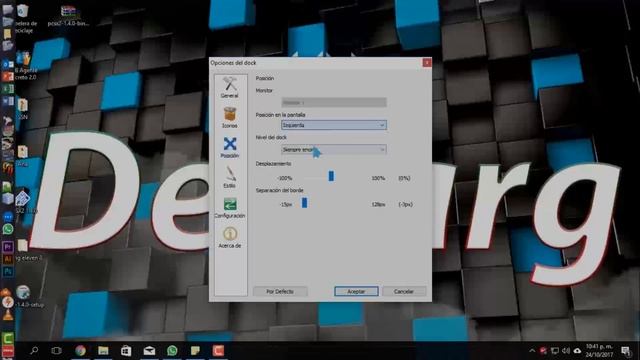
Task: Open green Camtasia icon in left dock
Action: (x=8, y=338)
